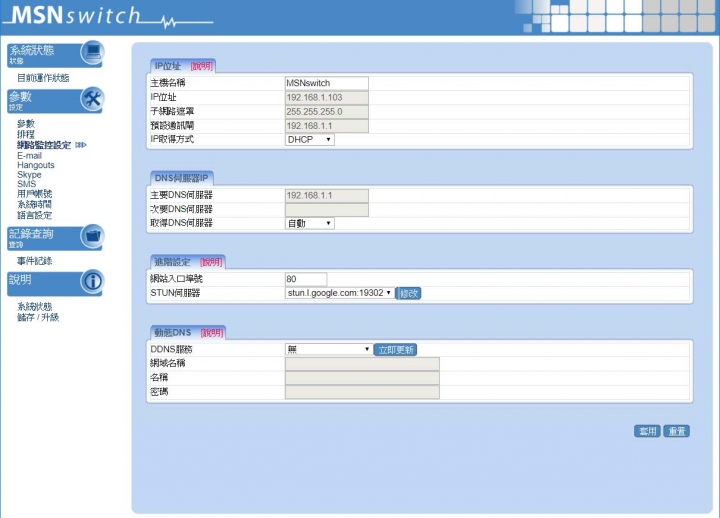Click the System Status computer icon

pyautogui.click(x=93, y=52)
